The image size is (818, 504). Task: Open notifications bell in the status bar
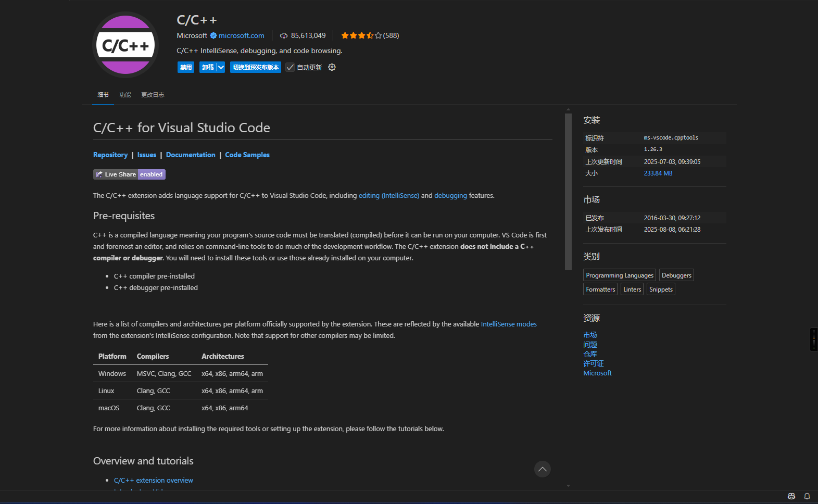[x=807, y=496]
